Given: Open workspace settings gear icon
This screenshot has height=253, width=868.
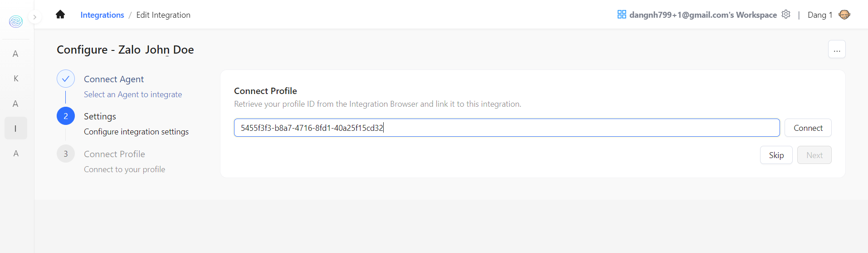Looking at the screenshot, I should tap(786, 15).
